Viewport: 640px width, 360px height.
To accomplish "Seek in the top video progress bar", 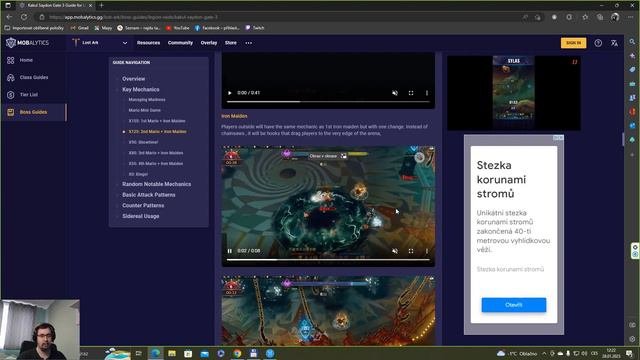I will tap(328, 101).
